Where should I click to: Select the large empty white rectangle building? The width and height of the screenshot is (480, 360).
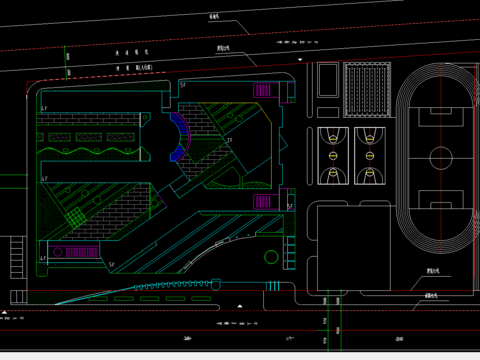click(354, 248)
